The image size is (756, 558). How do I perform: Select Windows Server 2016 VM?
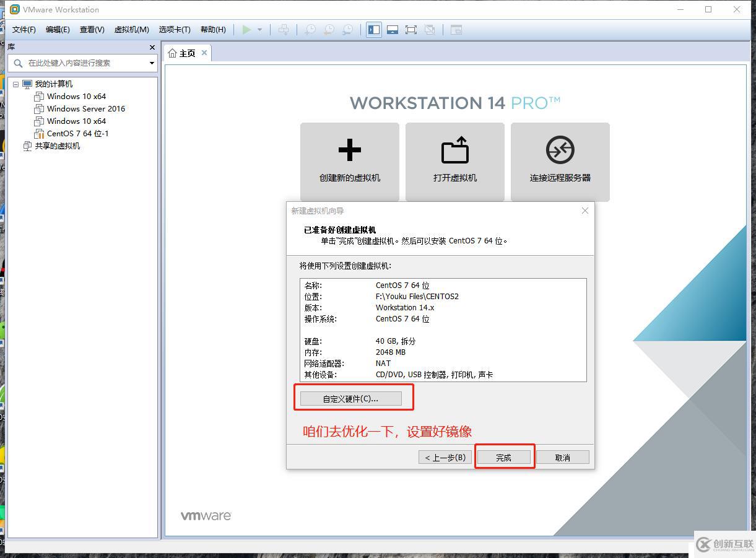coord(86,109)
